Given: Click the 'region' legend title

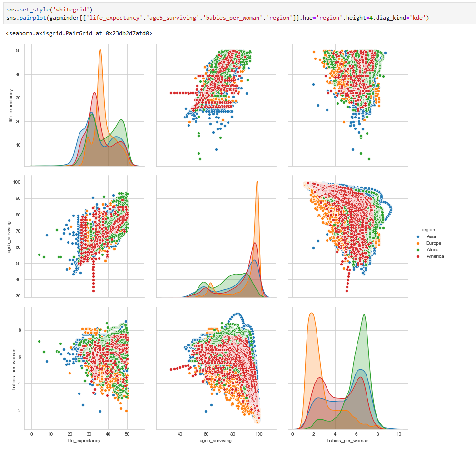Looking at the screenshot, I should [x=428, y=229].
